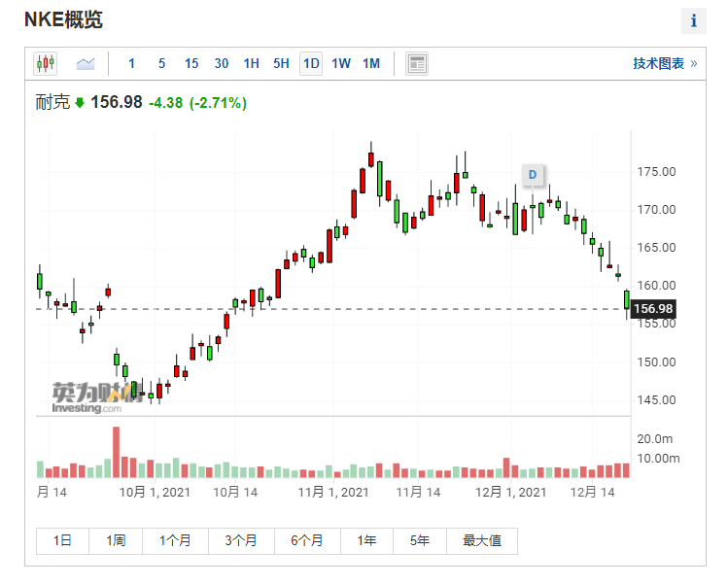Set the chart interval to 30 minutes
The image size is (728, 585).
pos(222,63)
